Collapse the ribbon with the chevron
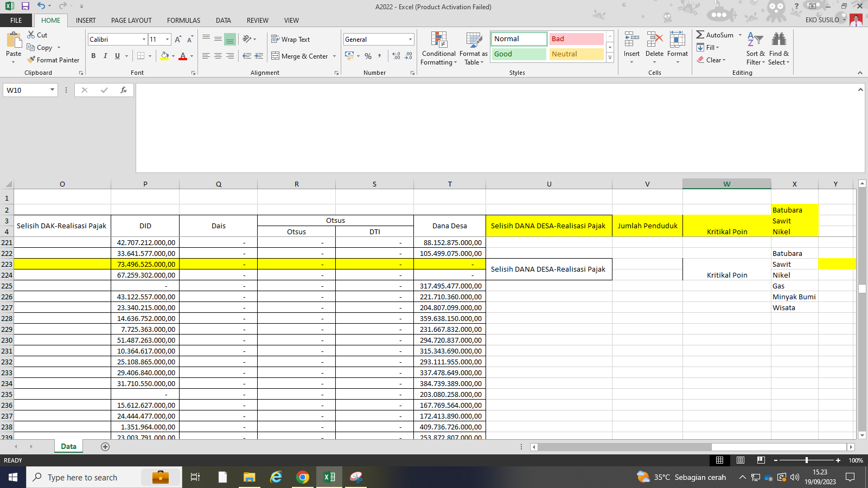 tap(860, 73)
